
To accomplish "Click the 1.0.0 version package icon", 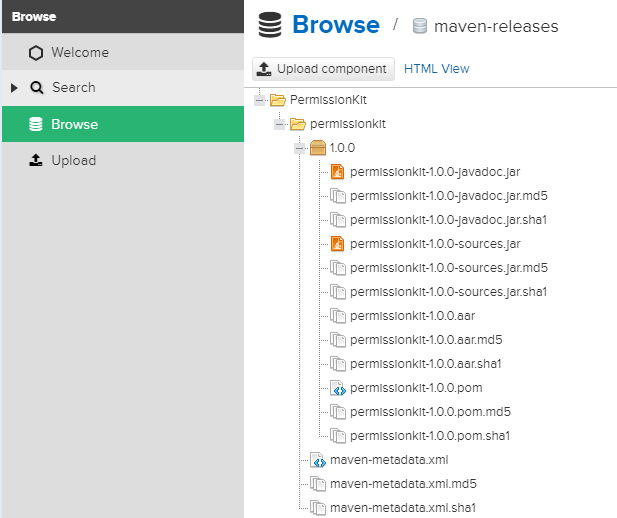I will [x=318, y=148].
